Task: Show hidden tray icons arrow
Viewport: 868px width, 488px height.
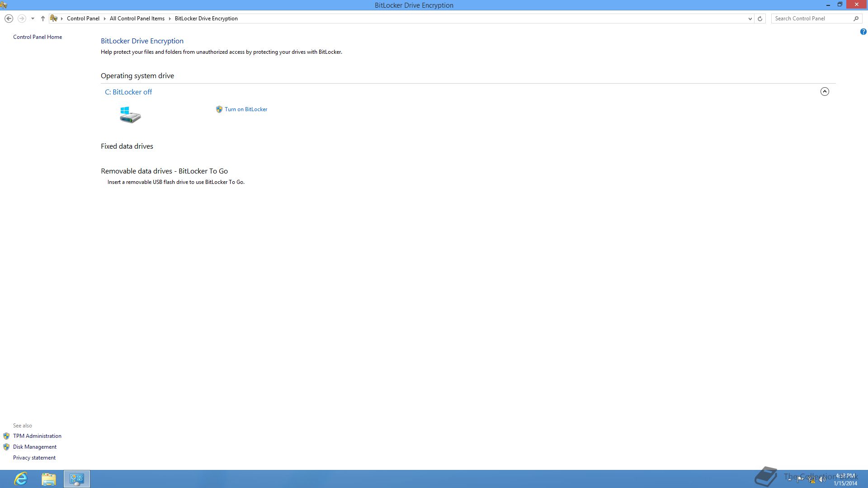Action: tap(789, 479)
